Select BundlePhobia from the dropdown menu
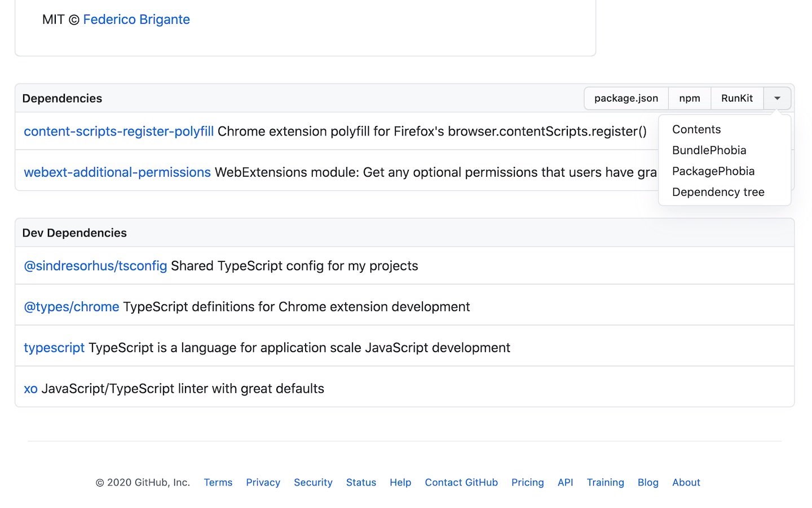This screenshot has height=508, width=812. (709, 150)
